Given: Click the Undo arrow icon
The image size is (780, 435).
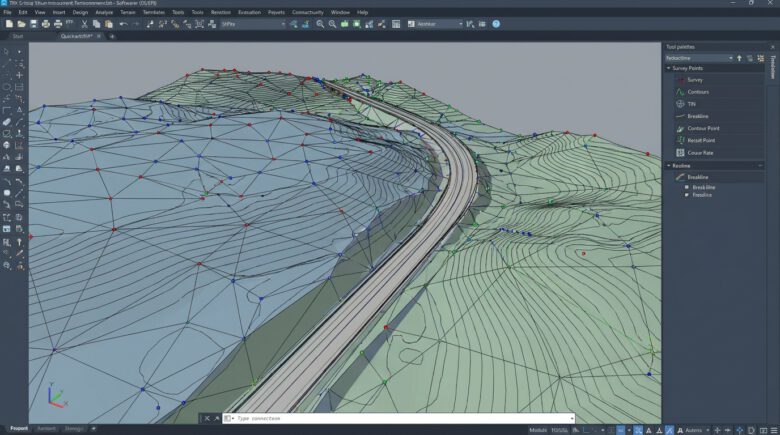Looking at the screenshot, I should click(x=123, y=24).
